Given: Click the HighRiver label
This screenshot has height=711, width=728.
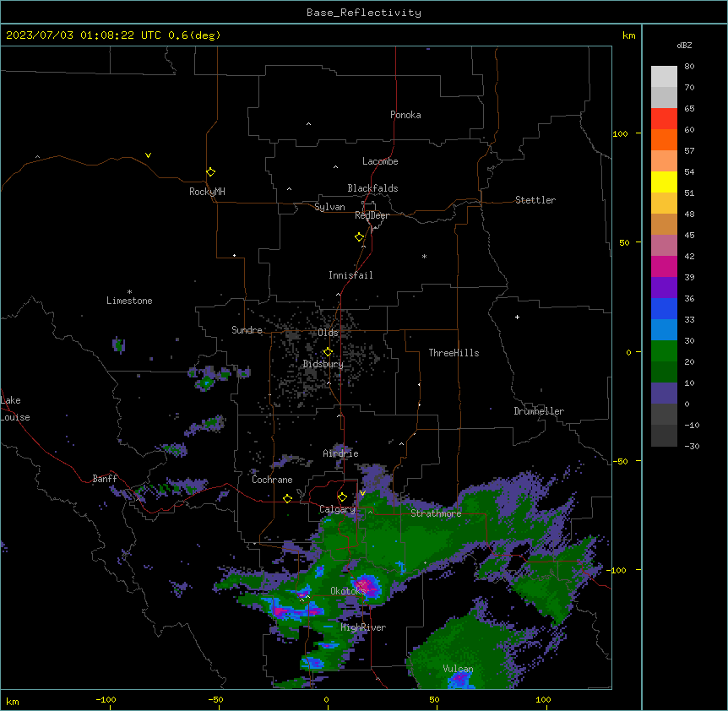Looking at the screenshot, I should pos(363,627).
